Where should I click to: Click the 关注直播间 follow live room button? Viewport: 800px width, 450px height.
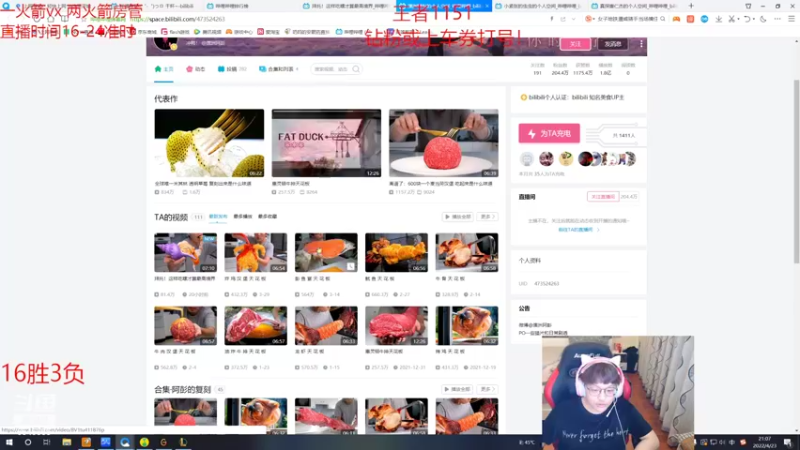(603, 196)
